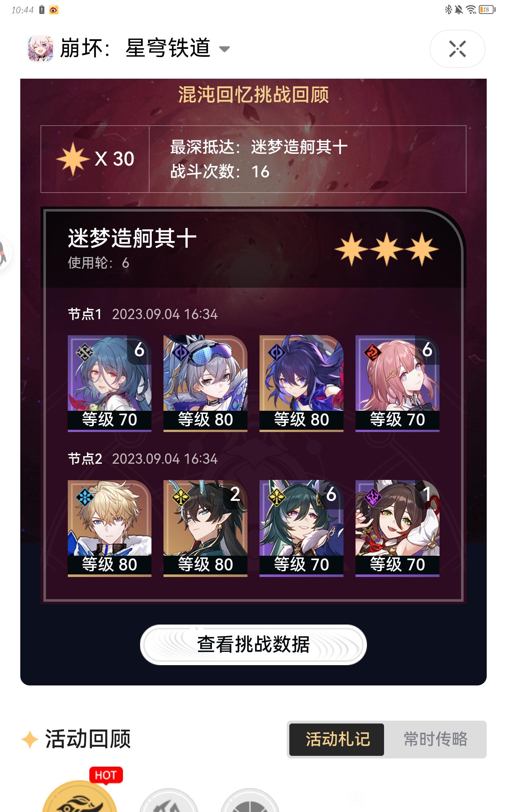
Task: Open the 查看挑战数据 button
Action: pyautogui.click(x=253, y=645)
